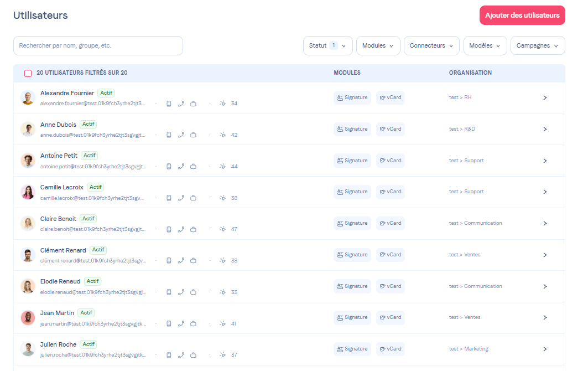Click Signature module for Claire Benoit
588x371 pixels.
click(x=352, y=223)
